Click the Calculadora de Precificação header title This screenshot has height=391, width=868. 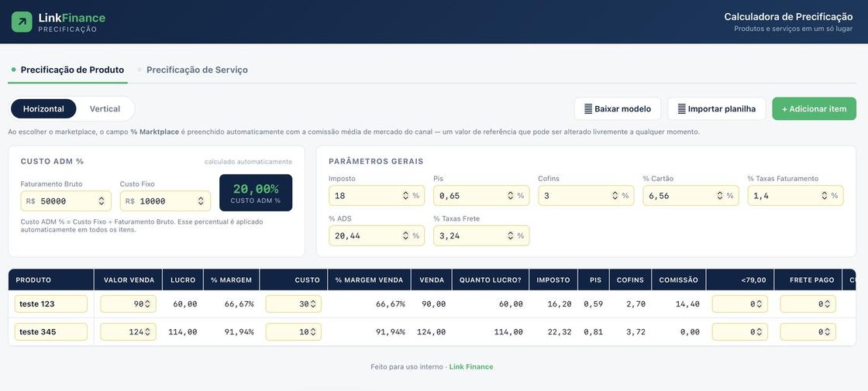(x=788, y=16)
